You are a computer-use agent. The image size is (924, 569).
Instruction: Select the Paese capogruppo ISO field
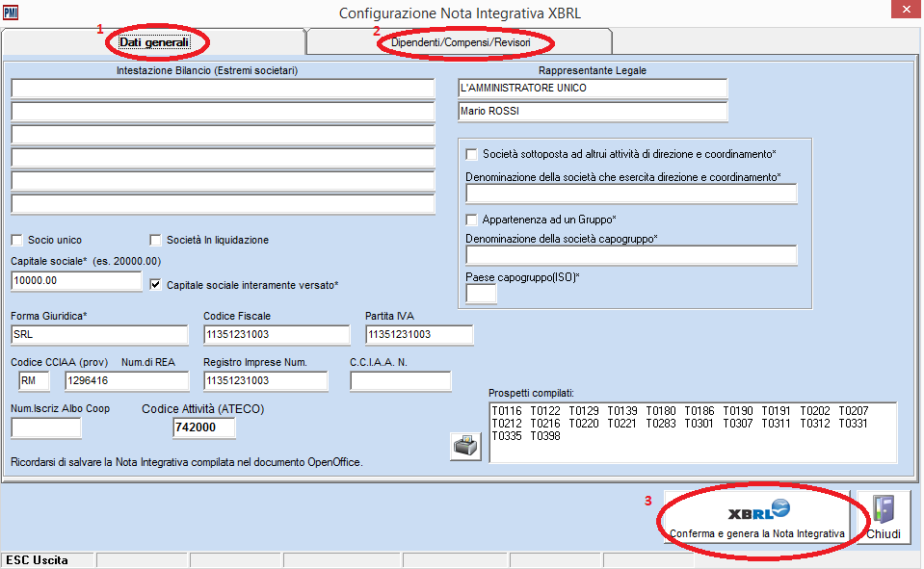click(481, 294)
